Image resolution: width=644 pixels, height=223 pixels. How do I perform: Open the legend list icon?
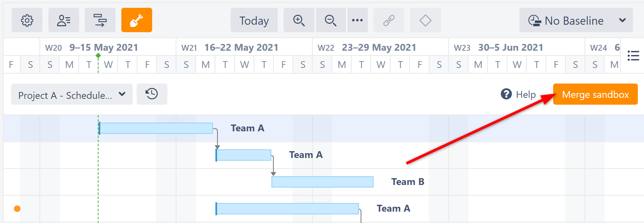[x=633, y=56]
